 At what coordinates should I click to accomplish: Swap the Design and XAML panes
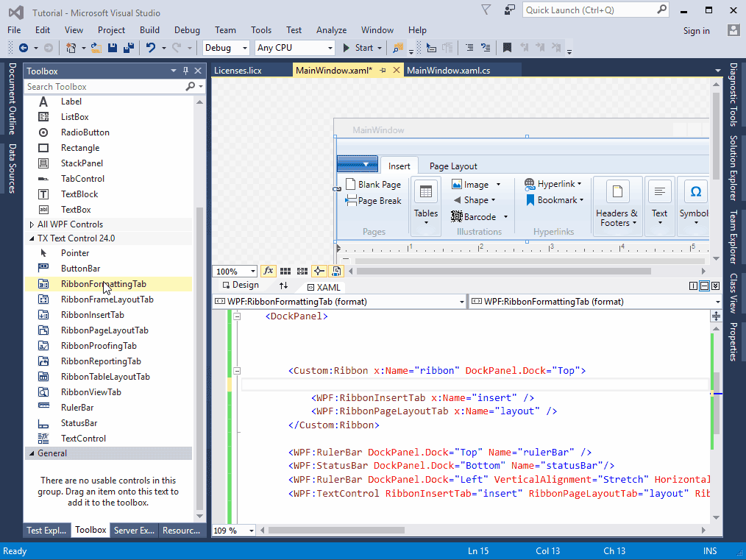(x=283, y=286)
